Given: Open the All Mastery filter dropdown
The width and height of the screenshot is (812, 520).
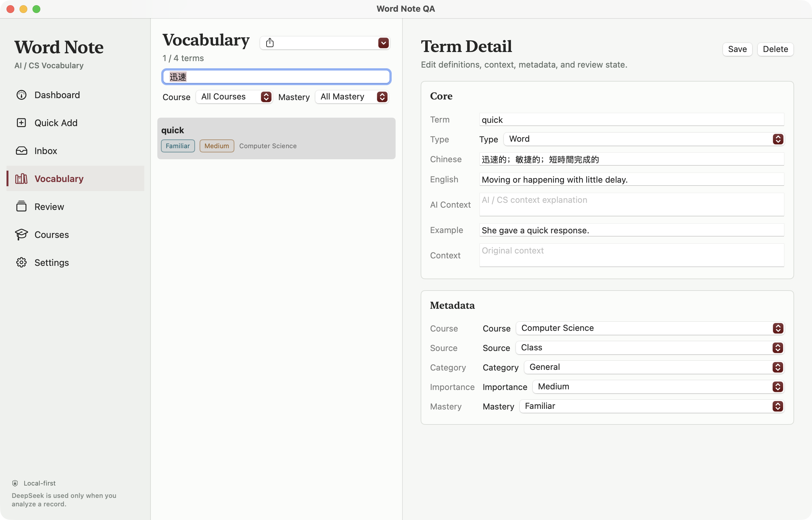Looking at the screenshot, I should pos(352,97).
